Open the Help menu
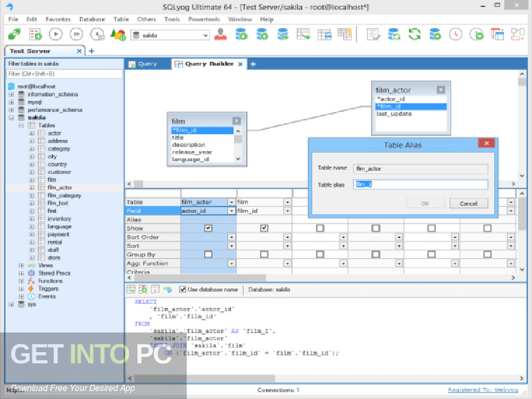Screen dimensions: 532x399 pyautogui.click(x=267, y=19)
